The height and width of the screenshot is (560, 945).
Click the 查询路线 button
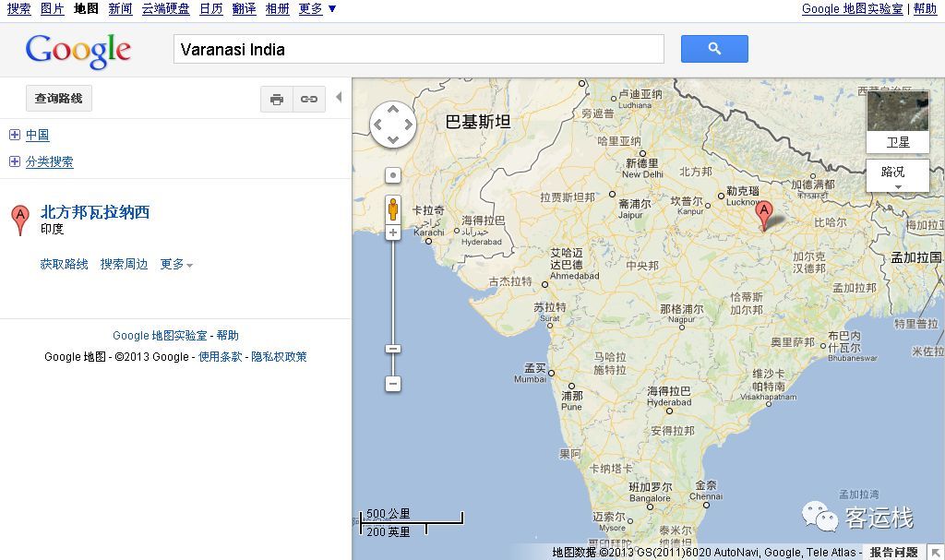click(x=58, y=99)
